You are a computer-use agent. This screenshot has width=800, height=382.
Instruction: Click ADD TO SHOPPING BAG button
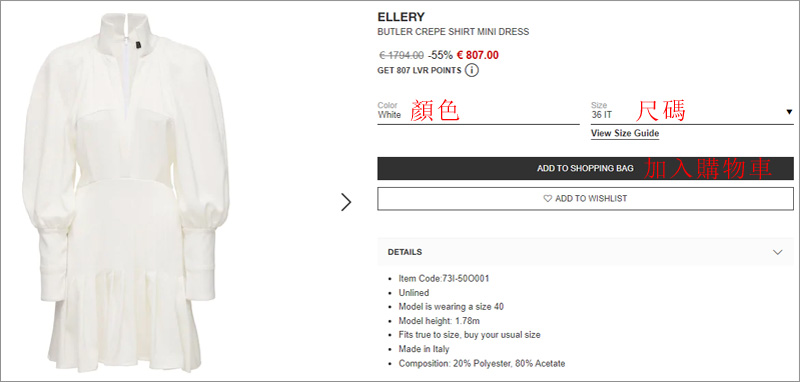click(585, 168)
